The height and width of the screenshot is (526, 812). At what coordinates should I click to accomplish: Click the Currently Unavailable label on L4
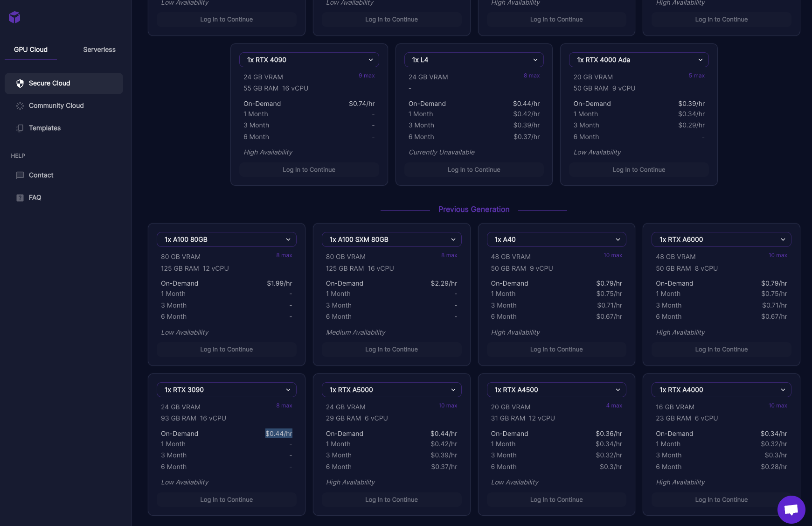tap(442, 152)
